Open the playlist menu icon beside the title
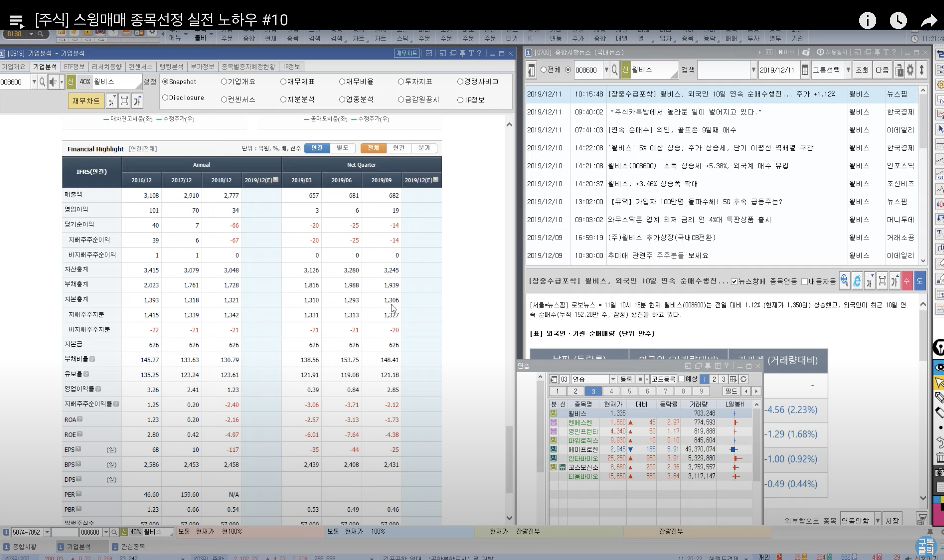Image resolution: width=944 pixels, height=560 pixels. pyautogui.click(x=16, y=21)
